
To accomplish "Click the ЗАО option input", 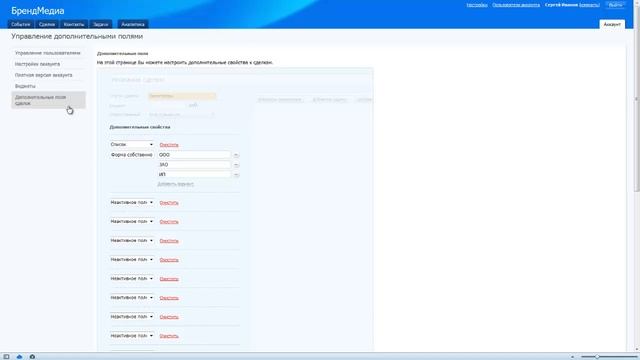I will pyautogui.click(x=194, y=164).
